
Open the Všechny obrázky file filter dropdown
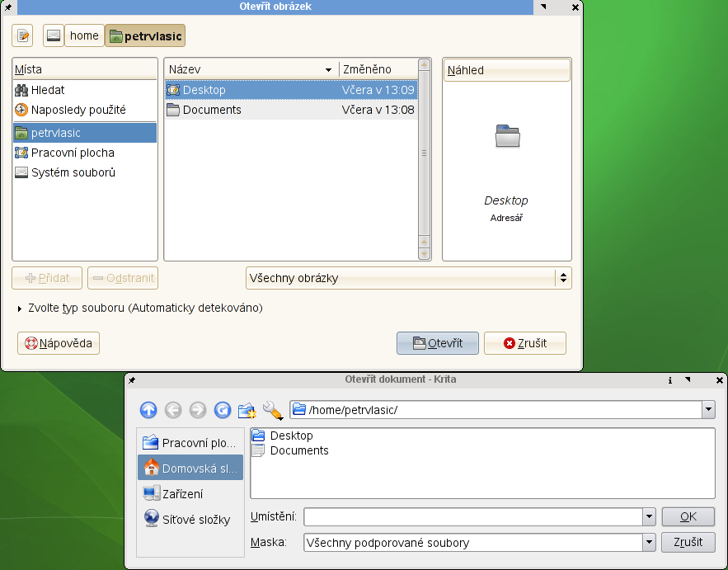tap(409, 278)
